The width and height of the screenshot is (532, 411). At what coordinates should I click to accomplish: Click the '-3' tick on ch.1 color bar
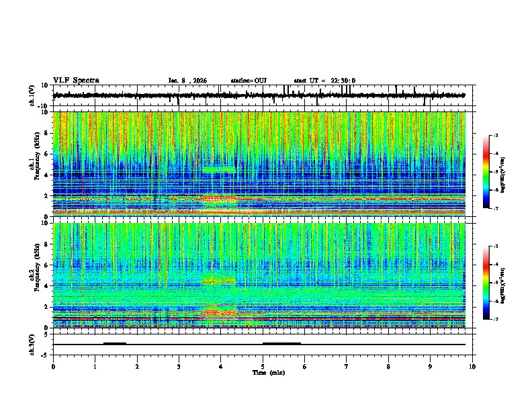pos(495,135)
